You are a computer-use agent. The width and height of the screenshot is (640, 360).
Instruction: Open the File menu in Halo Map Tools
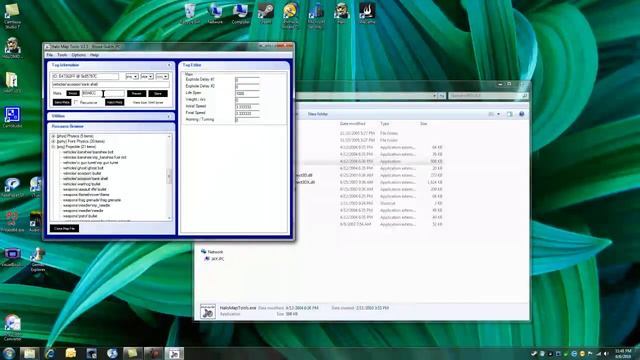tap(50, 55)
